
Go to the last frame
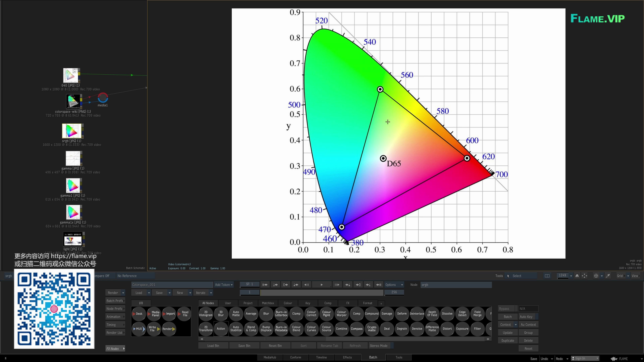click(x=379, y=285)
